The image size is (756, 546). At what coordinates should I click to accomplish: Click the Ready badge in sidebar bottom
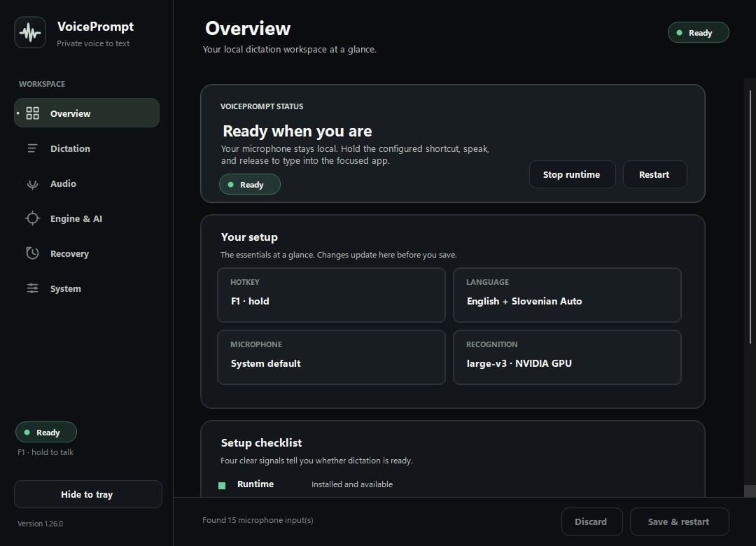pyautogui.click(x=45, y=432)
